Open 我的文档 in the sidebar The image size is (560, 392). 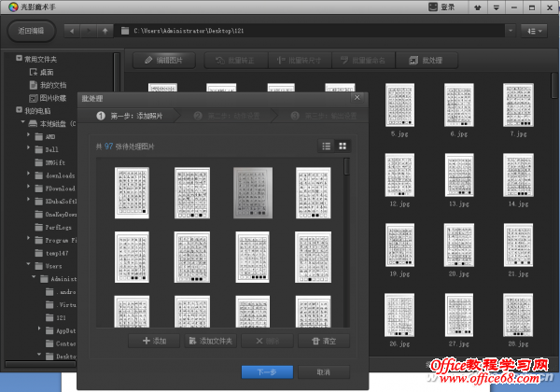52,84
